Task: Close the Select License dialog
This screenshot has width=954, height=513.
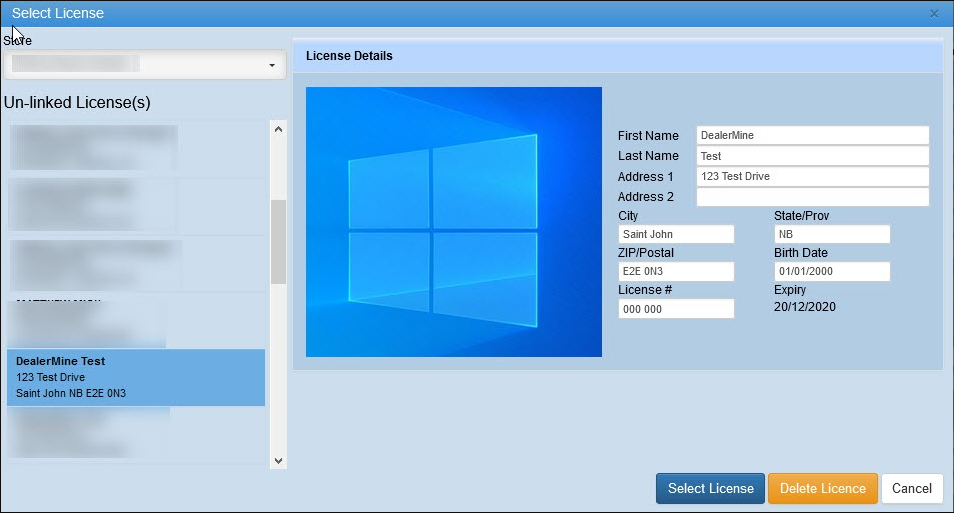Action: click(934, 14)
